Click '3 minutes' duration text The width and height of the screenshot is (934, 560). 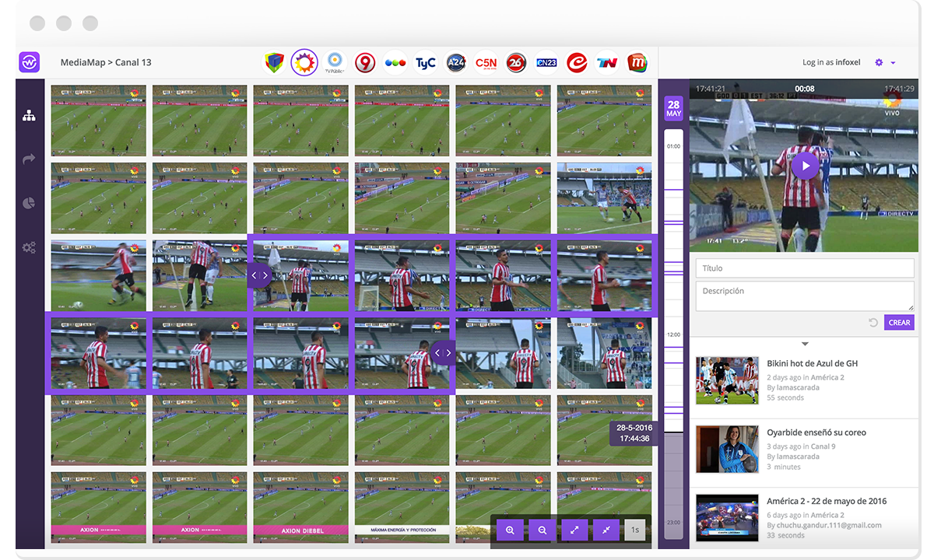point(784,467)
